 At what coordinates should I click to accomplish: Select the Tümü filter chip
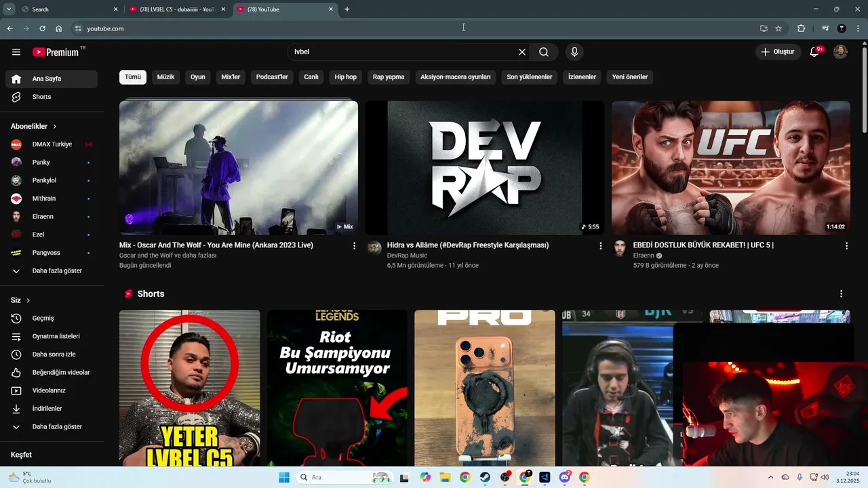133,77
